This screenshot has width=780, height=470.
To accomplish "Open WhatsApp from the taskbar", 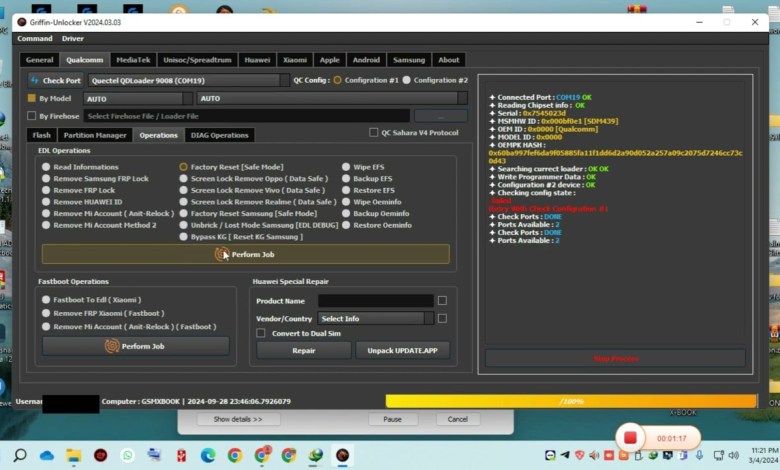I will [x=127, y=455].
